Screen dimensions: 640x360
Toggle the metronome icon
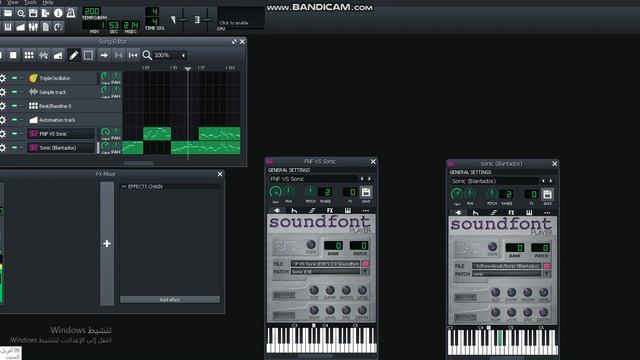(71, 13)
